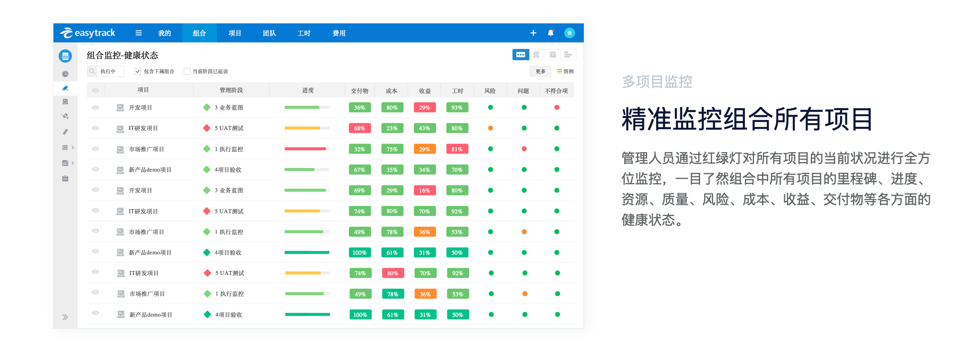Toggle eye icon for first 开发项目 row

pyautogui.click(x=95, y=108)
